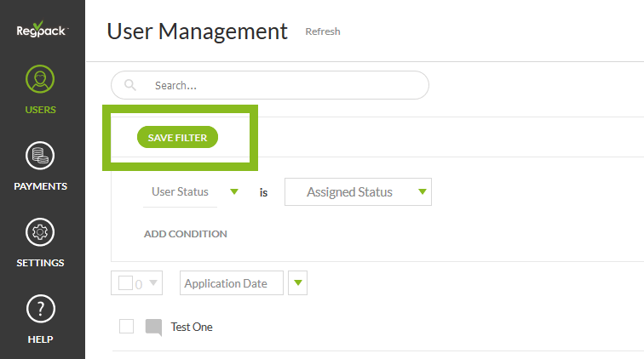Expand the arrow beside the selection count
This screenshot has width=644, height=359.
(x=153, y=283)
